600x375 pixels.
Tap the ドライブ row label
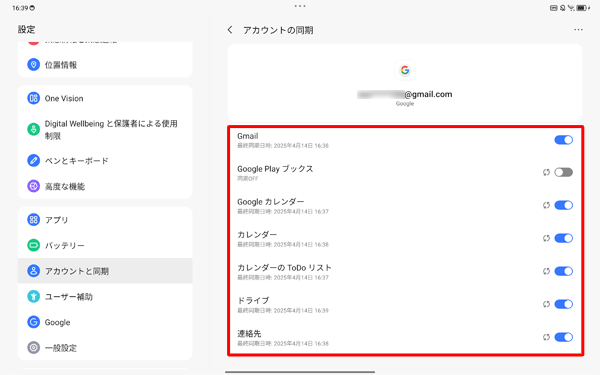pyautogui.click(x=253, y=300)
